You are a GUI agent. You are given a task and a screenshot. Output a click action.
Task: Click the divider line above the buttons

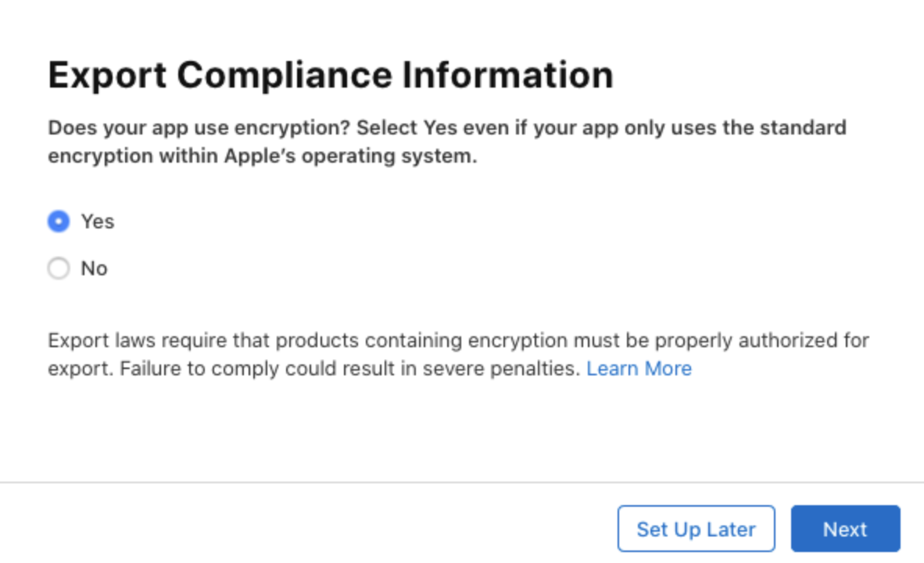tap(461, 482)
